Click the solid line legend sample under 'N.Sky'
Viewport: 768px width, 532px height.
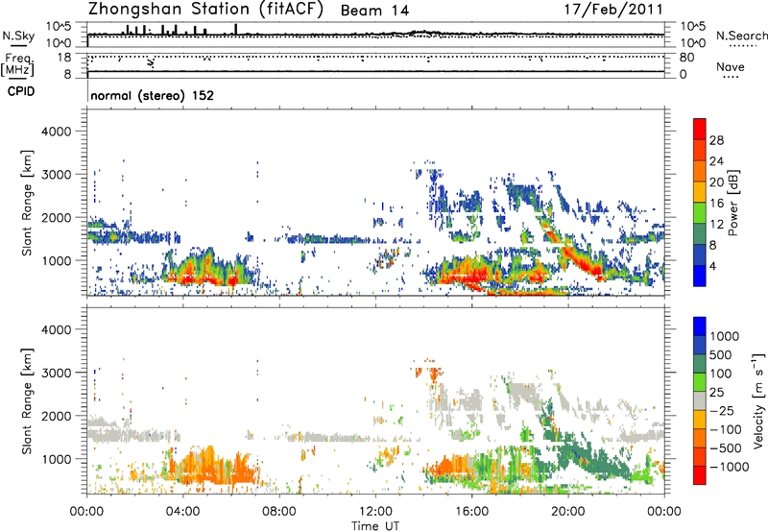pyautogui.click(x=18, y=45)
